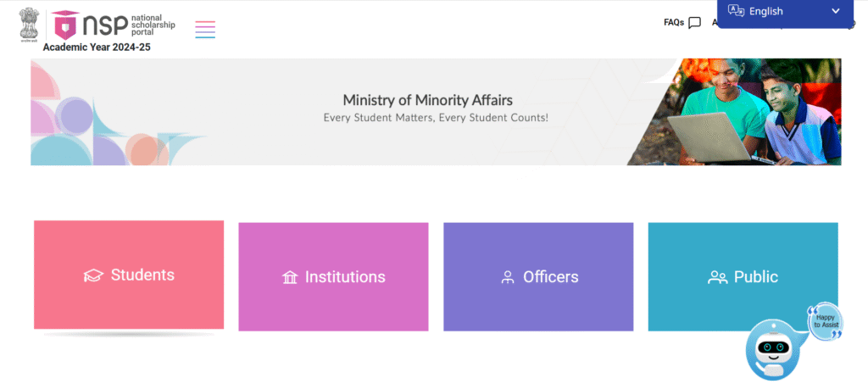This screenshot has height=384, width=868.
Task: Click the Indian national emblem icon
Action: pyautogui.click(x=26, y=25)
